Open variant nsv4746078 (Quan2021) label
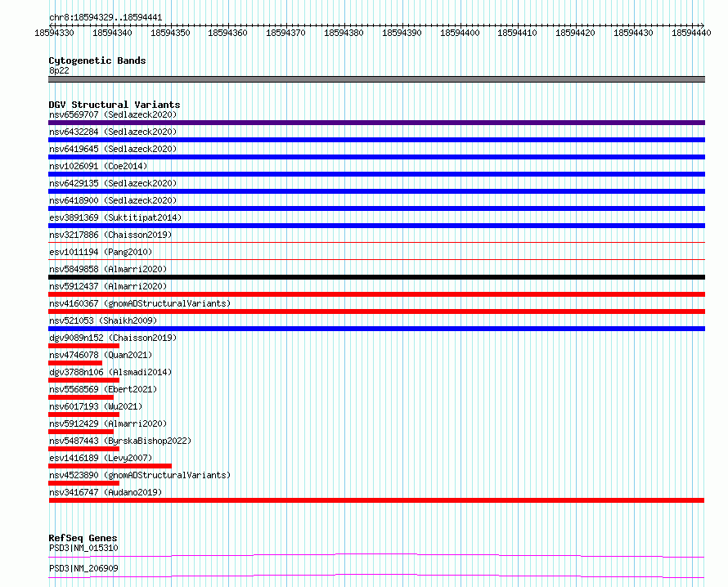728x587 pixels. (x=101, y=355)
